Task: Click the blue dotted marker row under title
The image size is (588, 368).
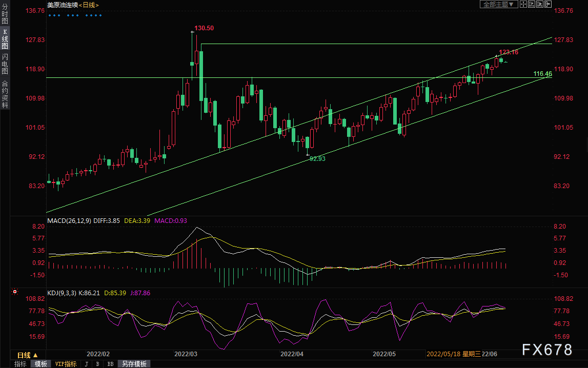Action: click(x=75, y=15)
